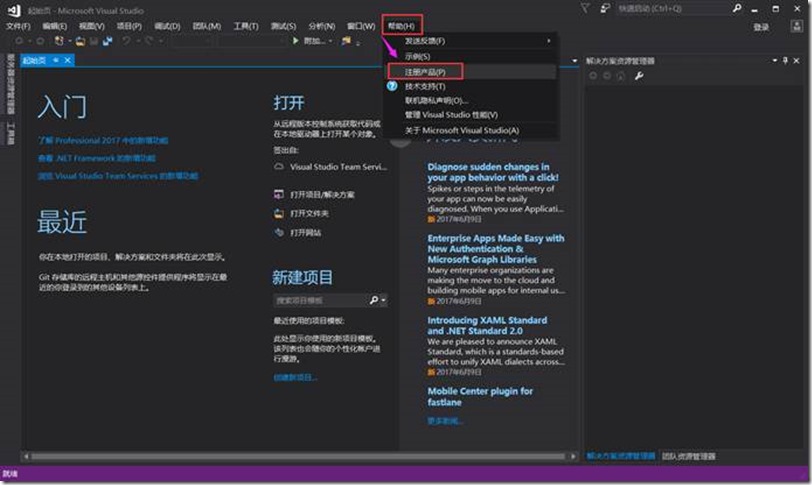Click the Visual Studio Team Services link

pos(338,167)
